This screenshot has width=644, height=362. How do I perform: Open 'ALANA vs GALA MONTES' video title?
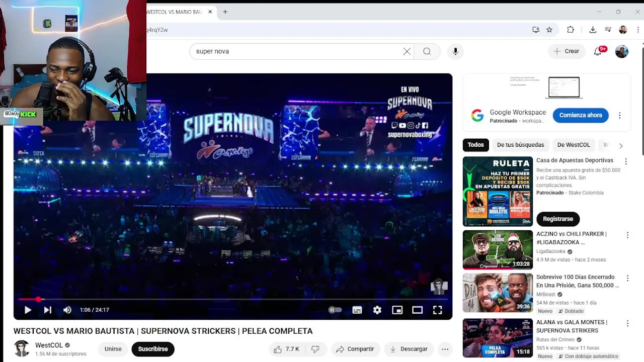[572, 326]
